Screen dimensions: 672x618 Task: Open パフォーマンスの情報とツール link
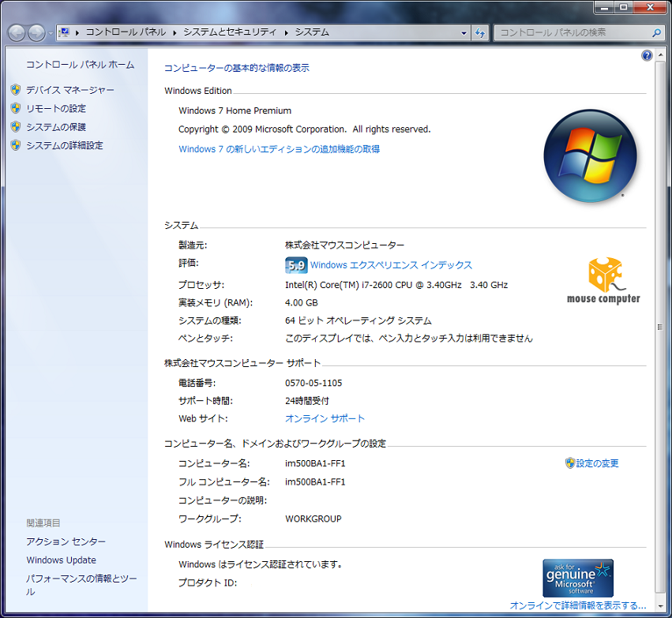click(x=81, y=585)
